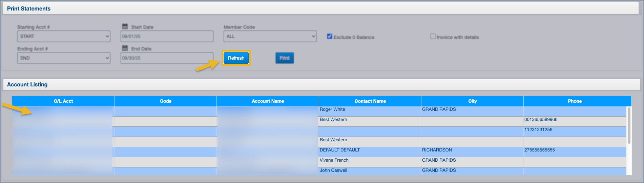Click the Start Date calendar icon

coord(125,26)
